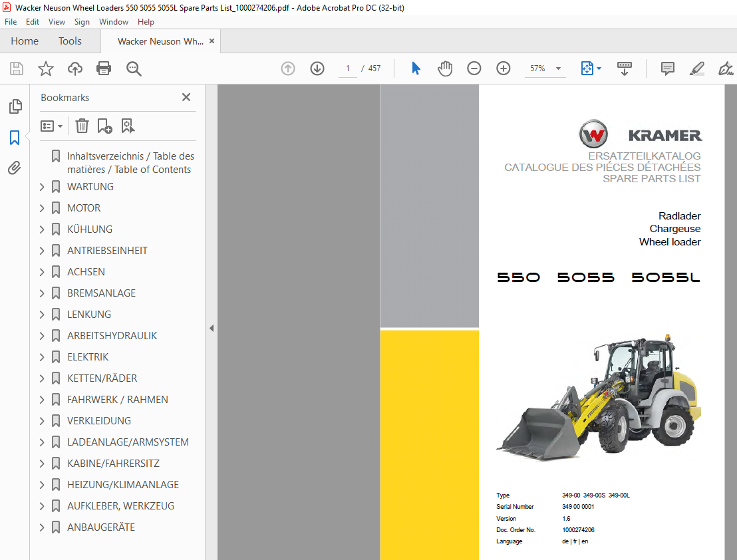This screenshot has width=737, height=560.
Task: Open the fit page options dropdown arrow
Action: pyautogui.click(x=599, y=69)
